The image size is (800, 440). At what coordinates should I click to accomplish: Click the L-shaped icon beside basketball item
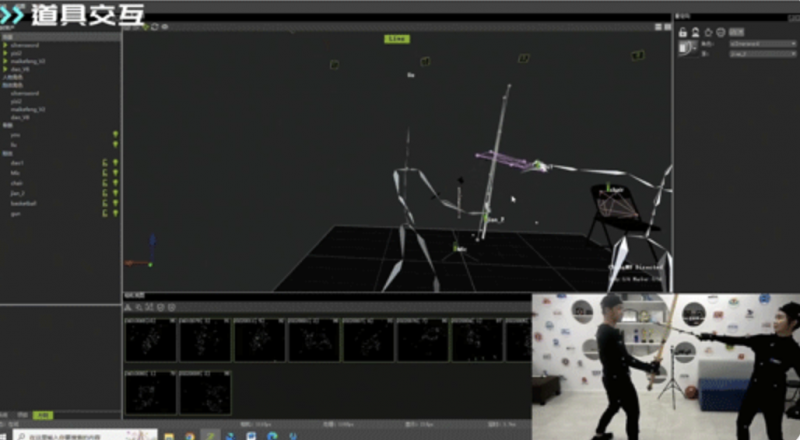click(105, 203)
